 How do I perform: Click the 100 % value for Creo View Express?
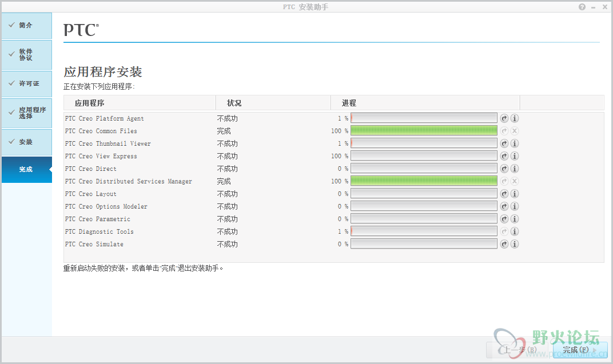[x=339, y=156]
